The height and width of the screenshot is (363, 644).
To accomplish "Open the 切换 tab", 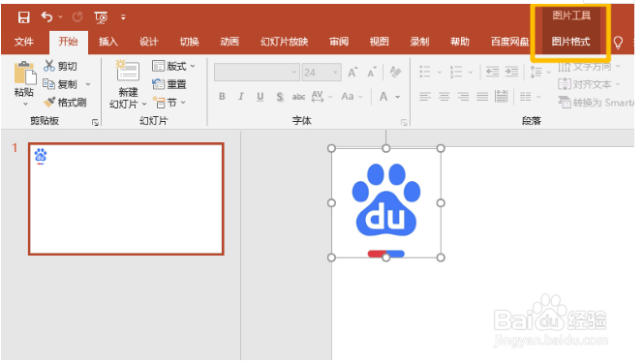I will click(x=190, y=42).
